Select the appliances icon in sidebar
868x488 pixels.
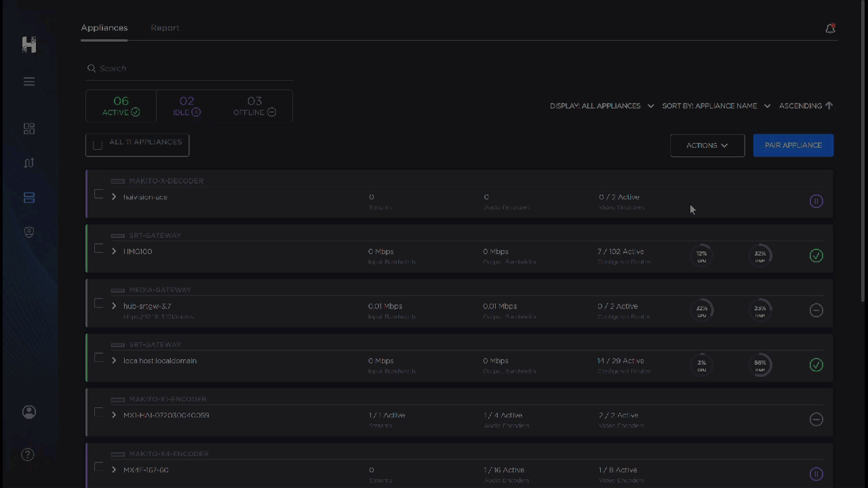[x=29, y=198]
